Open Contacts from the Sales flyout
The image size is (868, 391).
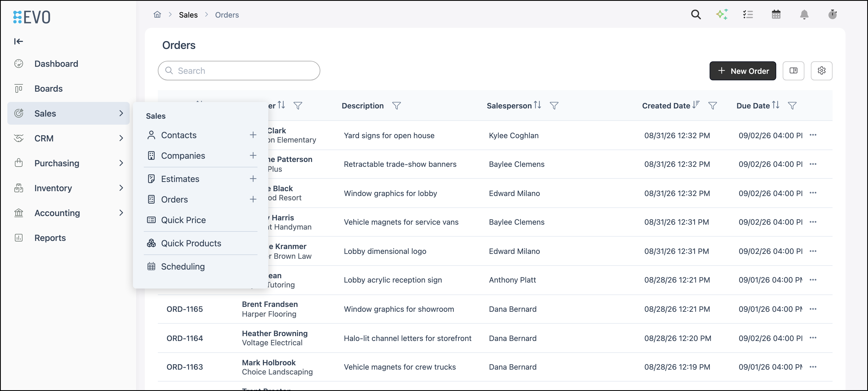pos(179,135)
